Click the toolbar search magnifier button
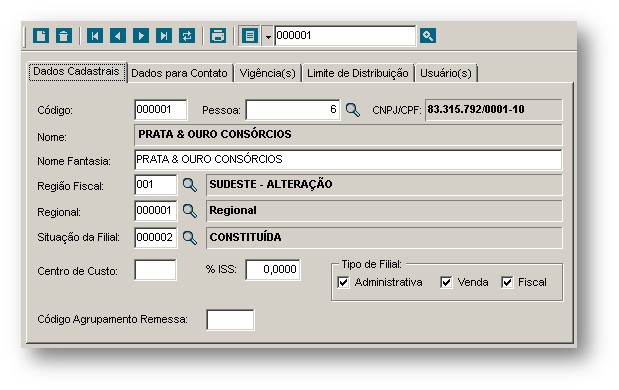 pos(428,36)
